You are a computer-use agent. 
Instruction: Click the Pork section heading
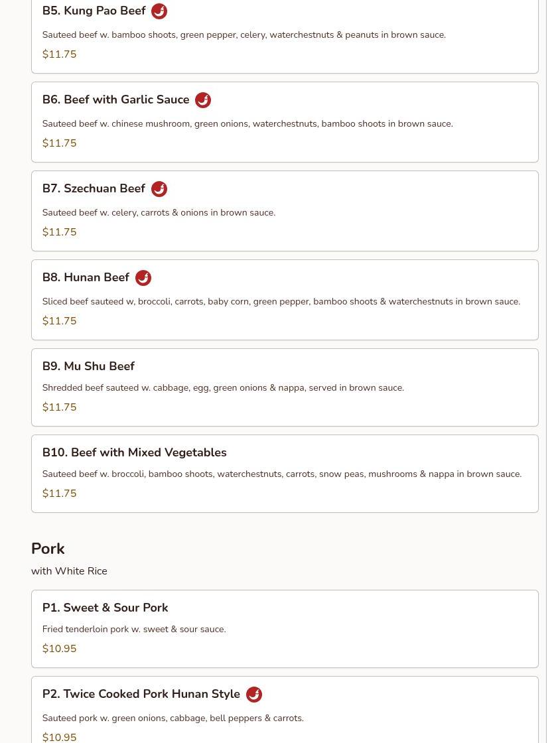pyautogui.click(x=48, y=548)
